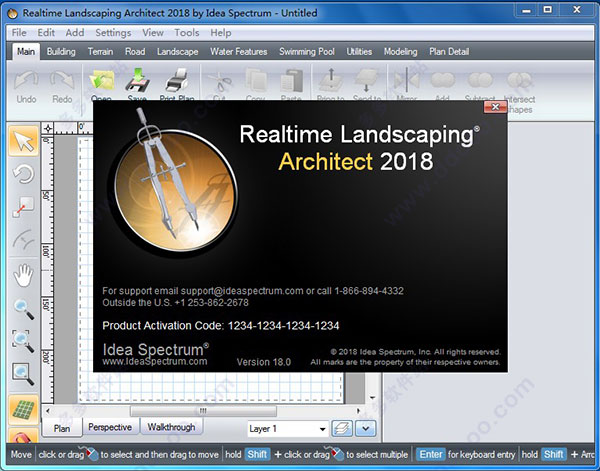The image size is (600, 471).
Task: Click the support@ideaspectrum.com email text
Action: (242, 291)
